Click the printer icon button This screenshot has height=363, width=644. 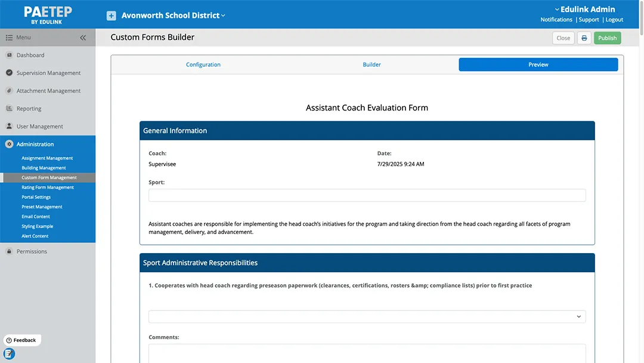point(584,38)
